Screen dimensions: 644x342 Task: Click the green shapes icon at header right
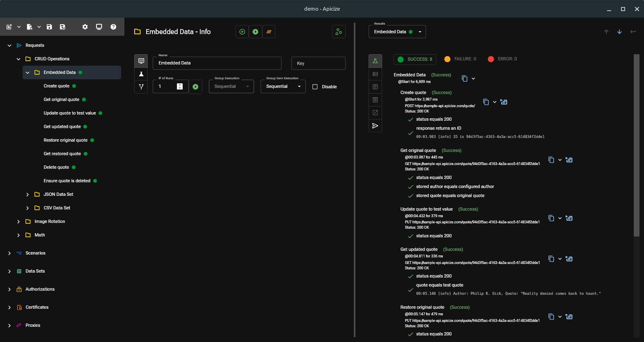tap(339, 32)
